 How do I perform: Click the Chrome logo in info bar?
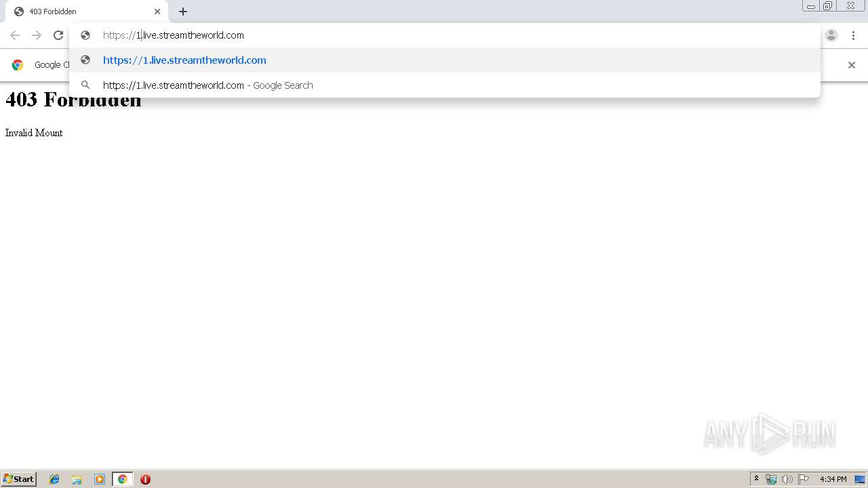tap(18, 65)
